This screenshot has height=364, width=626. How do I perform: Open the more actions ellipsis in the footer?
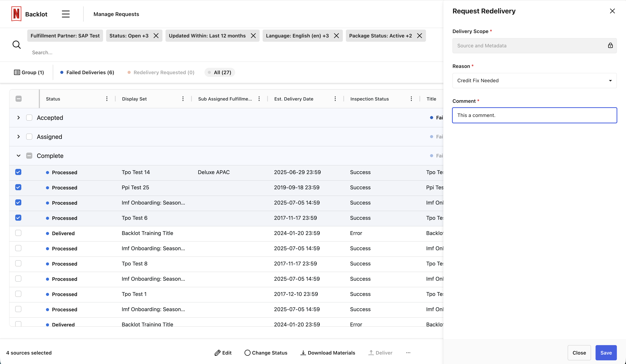click(408, 353)
